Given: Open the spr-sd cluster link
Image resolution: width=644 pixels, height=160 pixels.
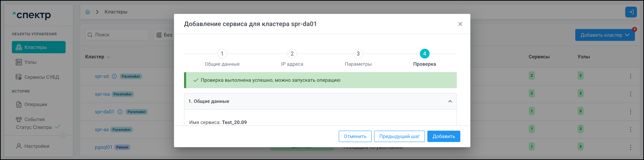Looking at the screenshot, I should point(102,76).
